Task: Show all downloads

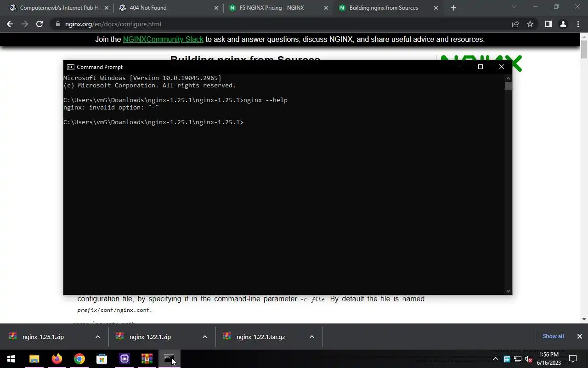Action: pos(553,336)
